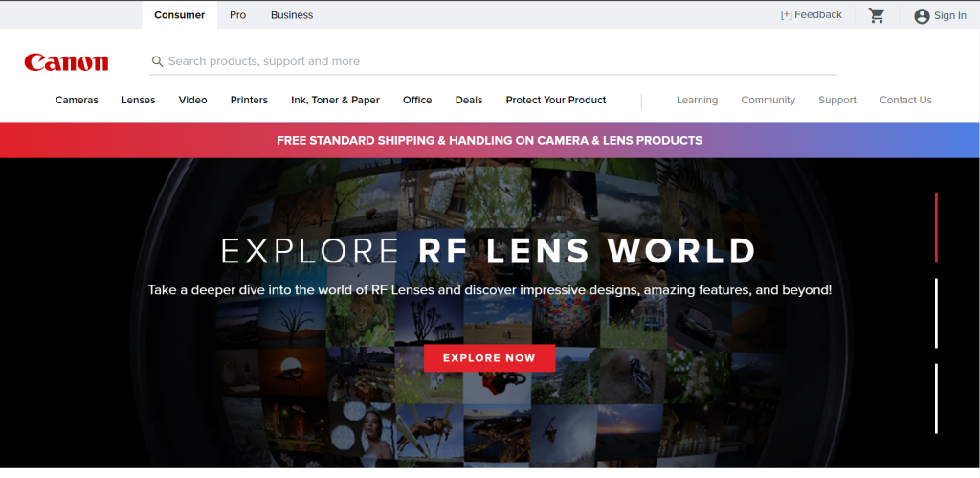Click the [+] Feedback link
The image size is (980, 478).
tap(811, 15)
